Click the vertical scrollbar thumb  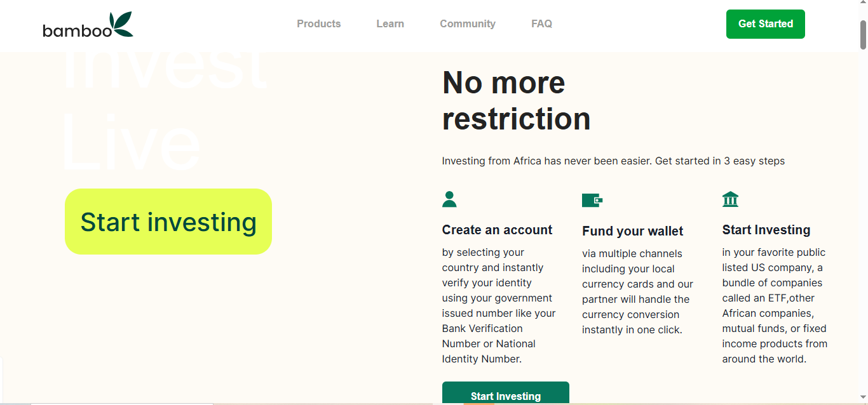pos(863,35)
